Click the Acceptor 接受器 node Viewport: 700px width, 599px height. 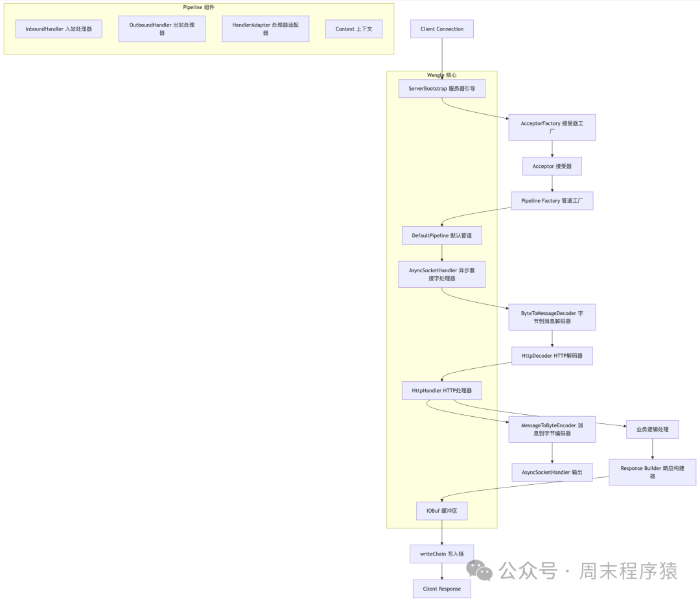pyautogui.click(x=552, y=167)
